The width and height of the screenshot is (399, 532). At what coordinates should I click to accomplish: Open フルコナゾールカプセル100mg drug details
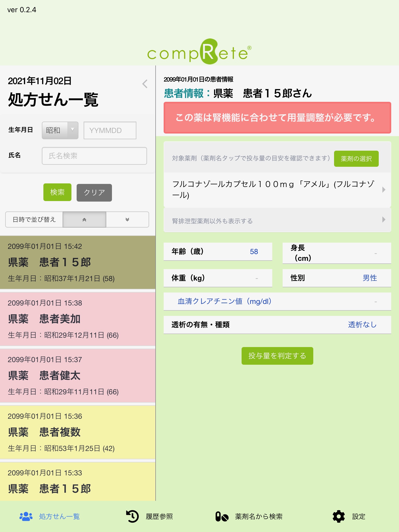click(277, 190)
